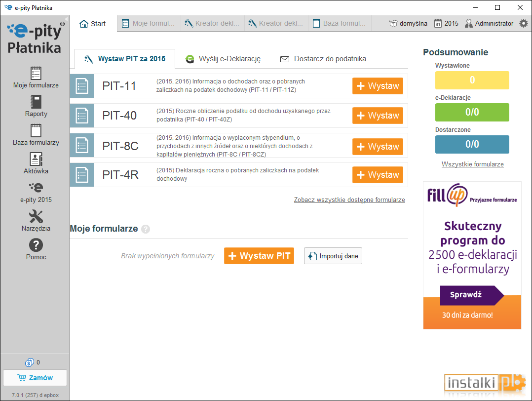
Task: Select the 2015 year calendar selector
Action: 446,23
